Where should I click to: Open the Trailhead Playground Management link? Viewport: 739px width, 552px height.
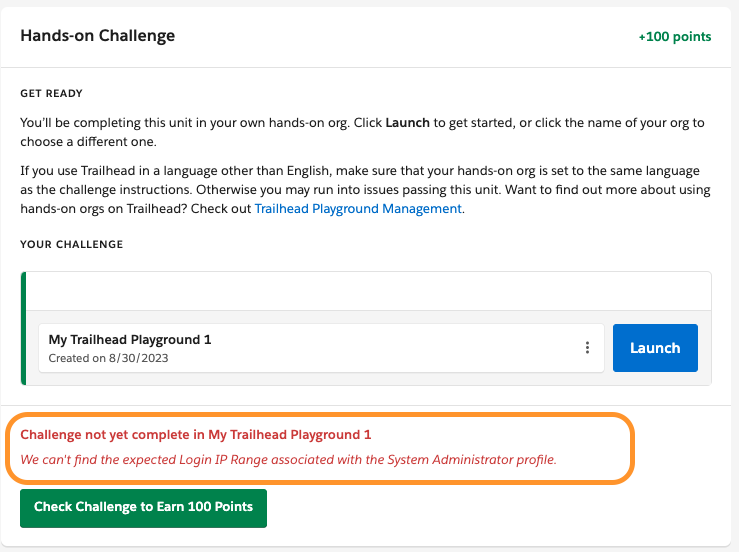point(358,209)
